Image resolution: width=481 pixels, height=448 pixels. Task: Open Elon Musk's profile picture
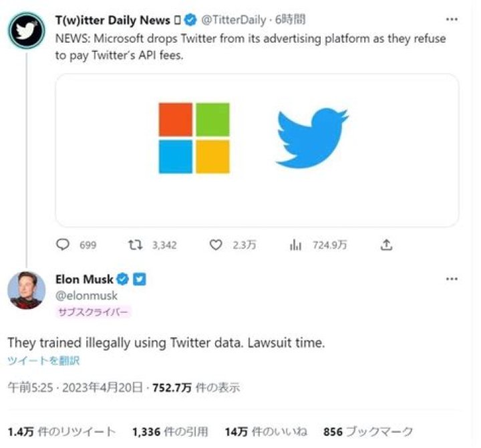tap(26, 290)
